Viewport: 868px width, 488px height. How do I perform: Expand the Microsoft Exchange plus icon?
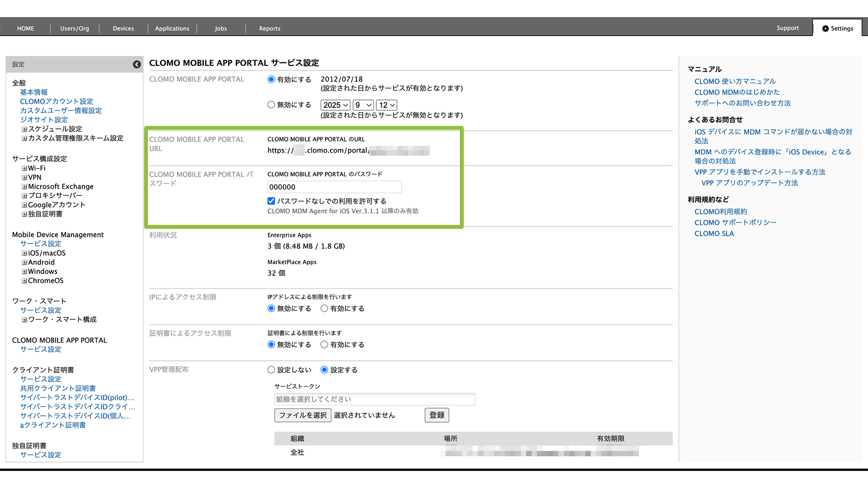click(24, 187)
